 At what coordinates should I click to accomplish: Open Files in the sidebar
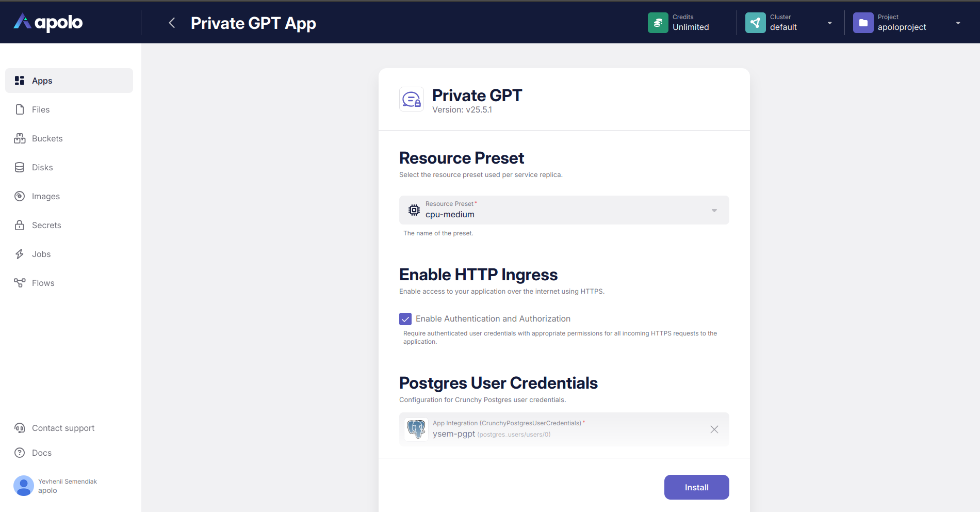pos(41,109)
